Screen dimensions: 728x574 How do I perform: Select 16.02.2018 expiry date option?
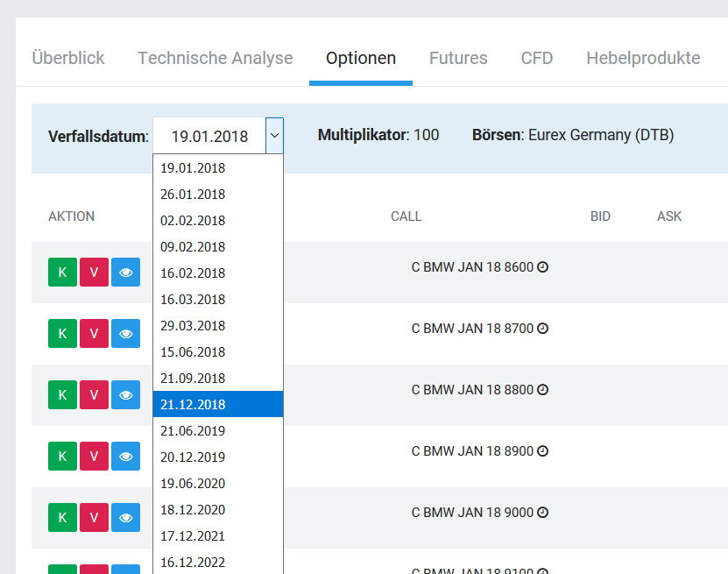click(218, 273)
